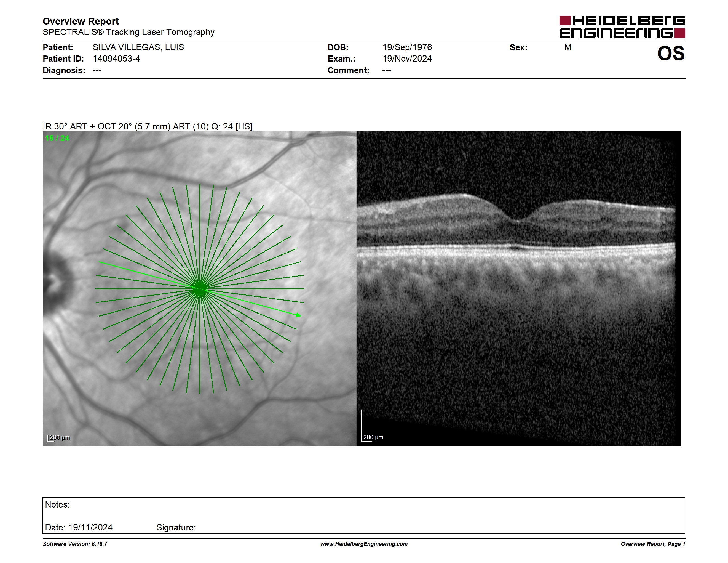The width and height of the screenshot is (728, 563).
Task: Click the 'Overview Report' title
Action: tap(81, 21)
